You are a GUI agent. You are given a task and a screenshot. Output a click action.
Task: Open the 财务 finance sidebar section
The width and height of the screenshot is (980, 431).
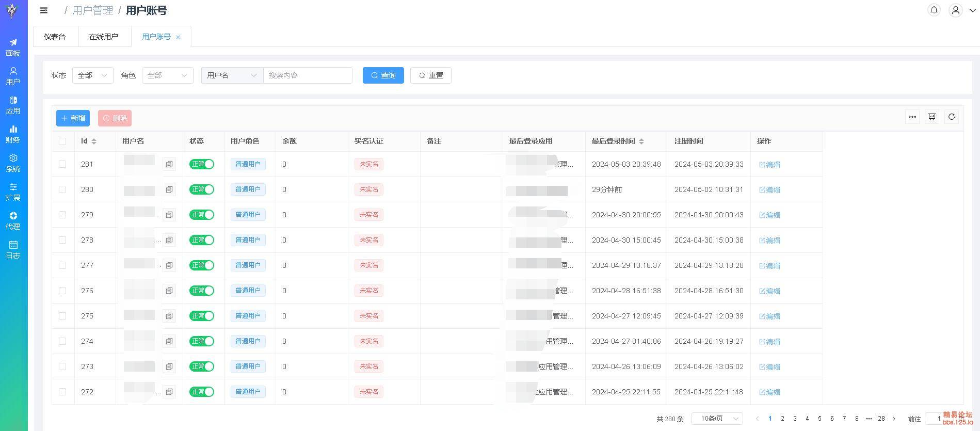13,133
